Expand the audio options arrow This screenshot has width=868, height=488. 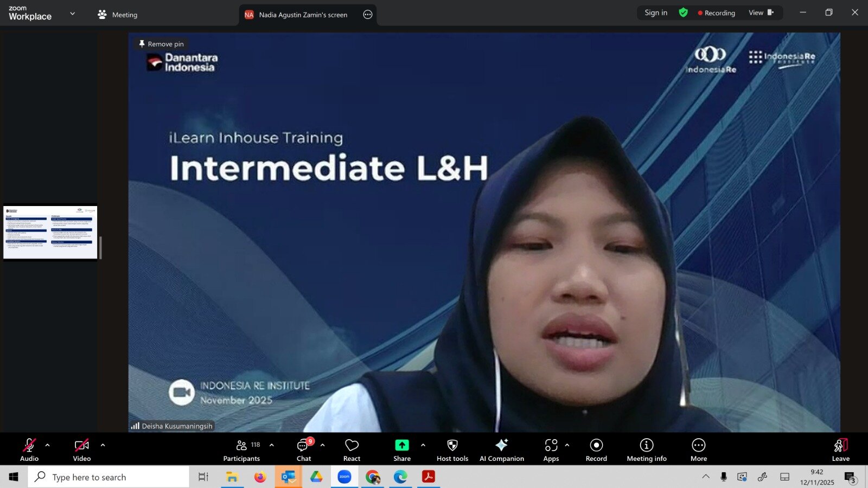(x=48, y=445)
